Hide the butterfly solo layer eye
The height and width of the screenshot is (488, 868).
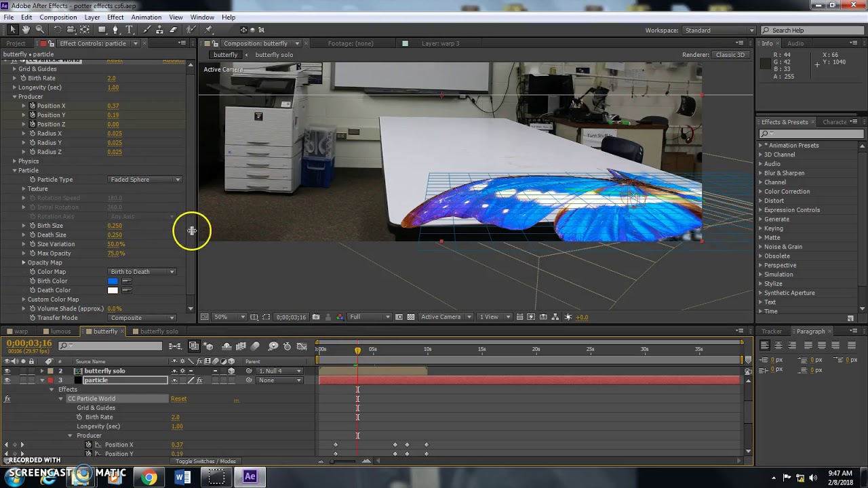click(7, 371)
